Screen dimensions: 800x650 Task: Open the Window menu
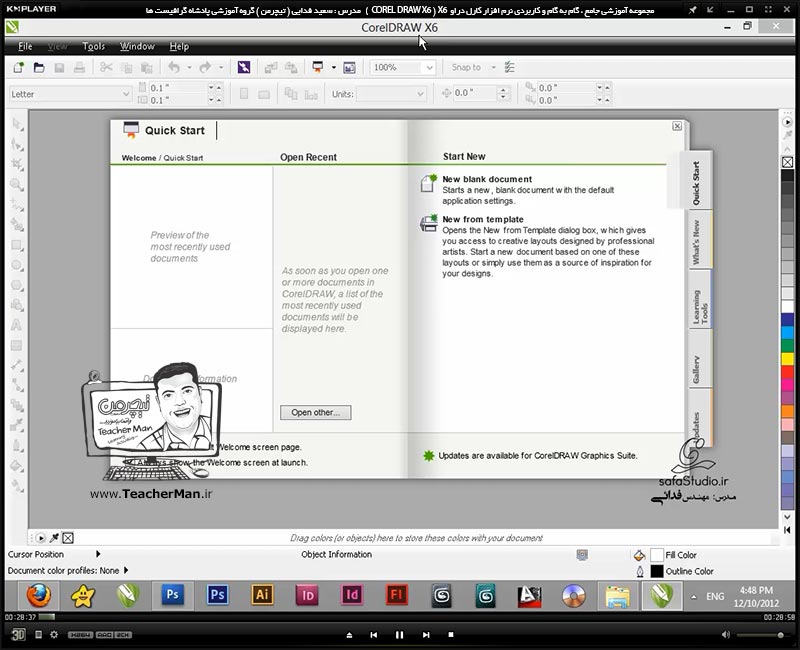click(x=137, y=46)
